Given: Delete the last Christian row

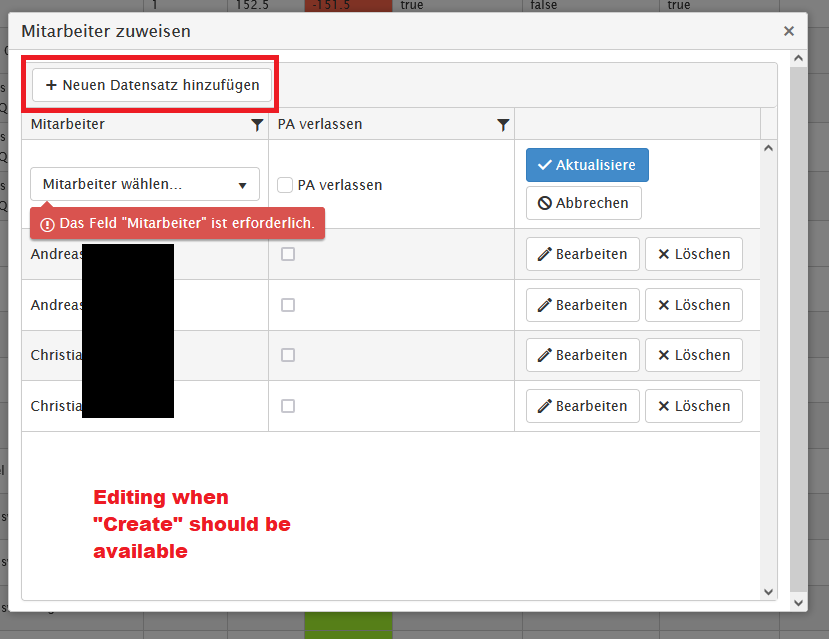Looking at the screenshot, I should [x=693, y=406].
